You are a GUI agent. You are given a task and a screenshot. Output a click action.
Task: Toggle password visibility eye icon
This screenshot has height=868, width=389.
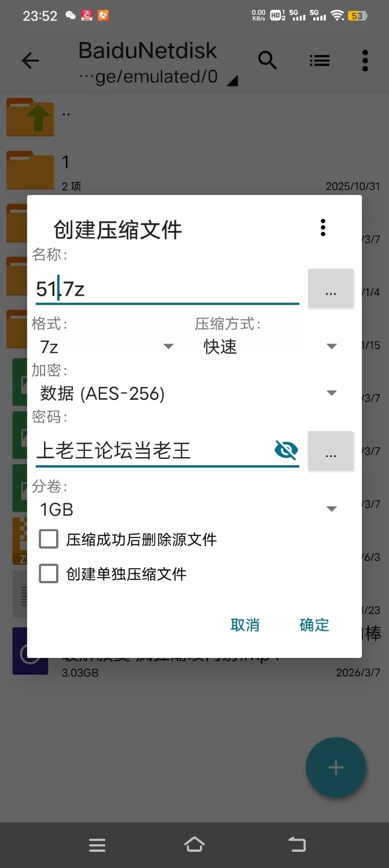point(286,450)
